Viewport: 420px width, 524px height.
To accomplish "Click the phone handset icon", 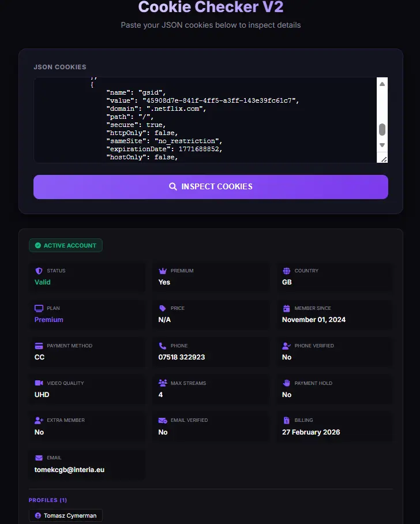I will pos(162,346).
